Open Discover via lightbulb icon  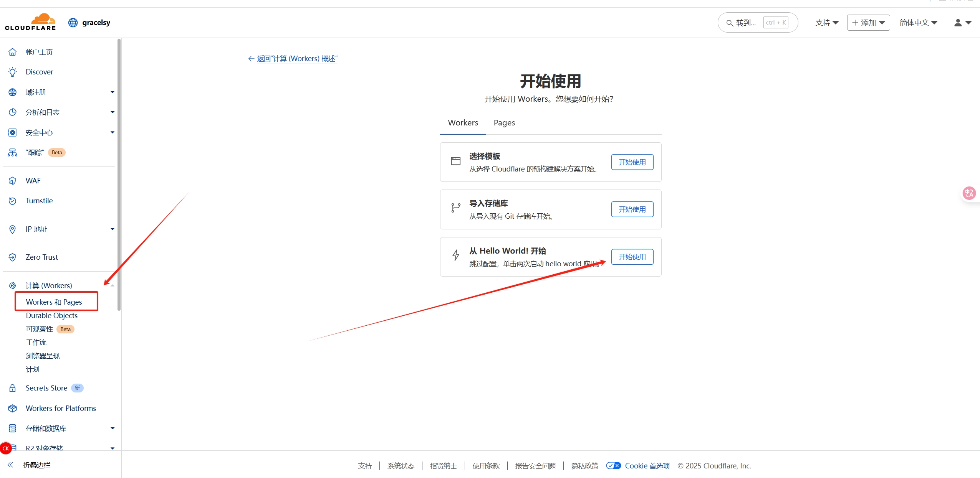point(12,72)
